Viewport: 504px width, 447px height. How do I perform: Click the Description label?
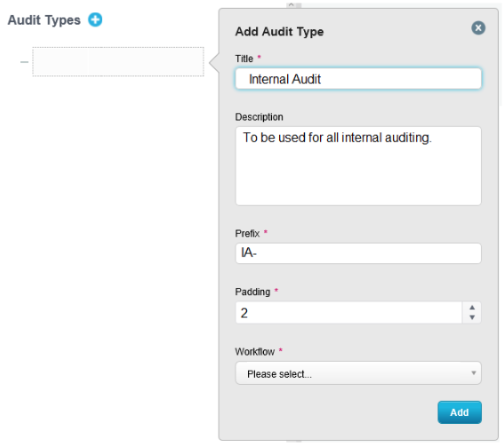pyautogui.click(x=259, y=117)
